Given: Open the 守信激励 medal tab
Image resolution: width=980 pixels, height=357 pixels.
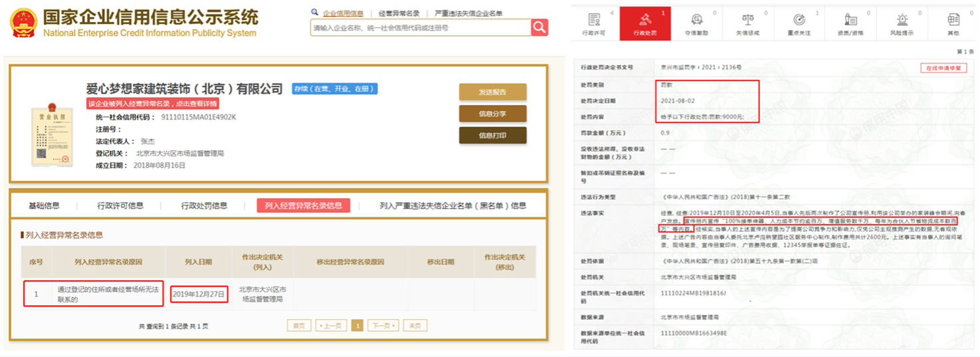Looking at the screenshot, I should tap(696, 24).
